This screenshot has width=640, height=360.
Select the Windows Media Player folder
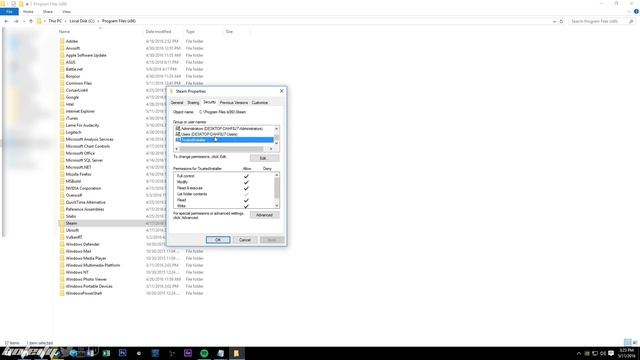86,258
